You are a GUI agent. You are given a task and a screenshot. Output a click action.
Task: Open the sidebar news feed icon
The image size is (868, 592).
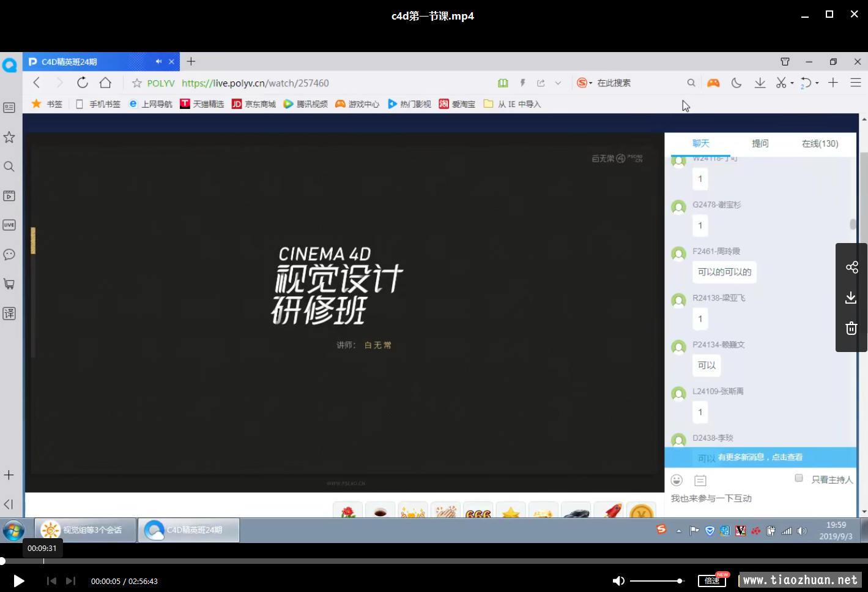point(9,107)
